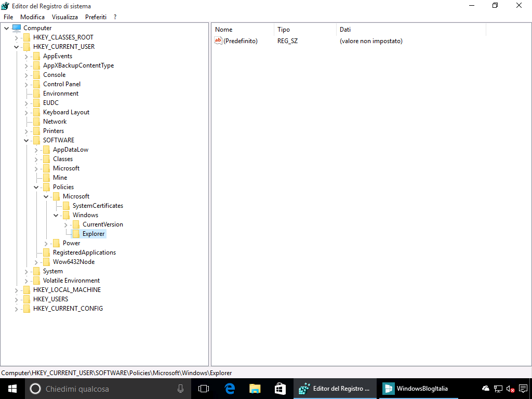Expand HKEY_CLASSES_ROOT chevron
Image resolution: width=532 pixels, height=399 pixels.
pos(16,37)
